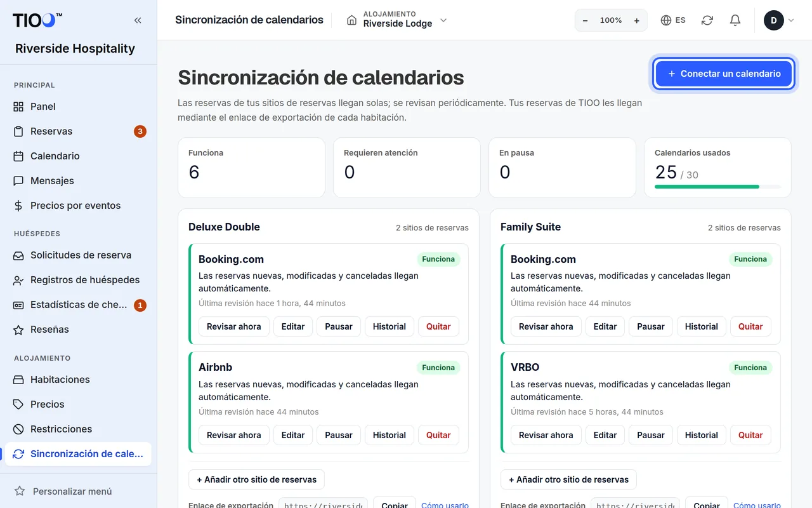Click the Funciona summary count card
Image resolution: width=812 pixels, height=508 pixels.
(x=251, y=168)
